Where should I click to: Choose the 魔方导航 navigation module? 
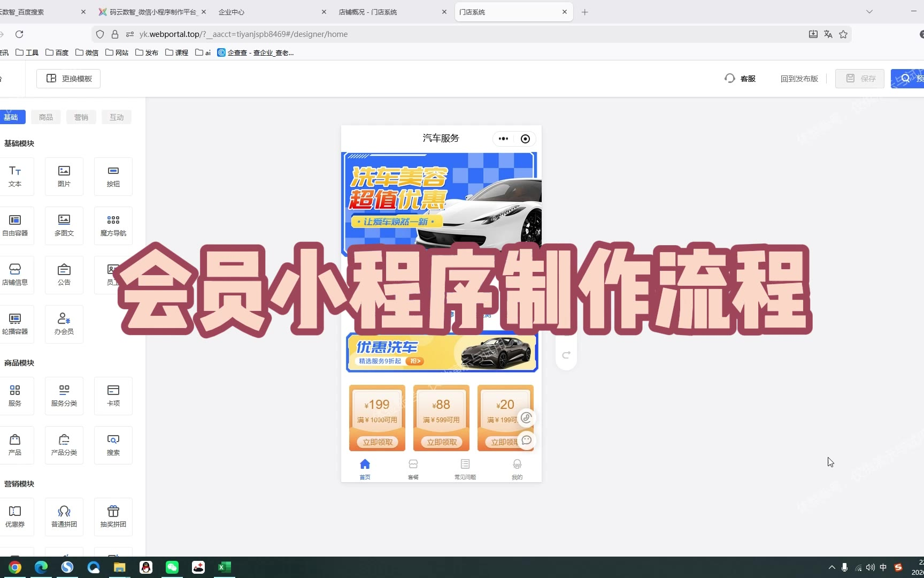[x=113, y=225]
